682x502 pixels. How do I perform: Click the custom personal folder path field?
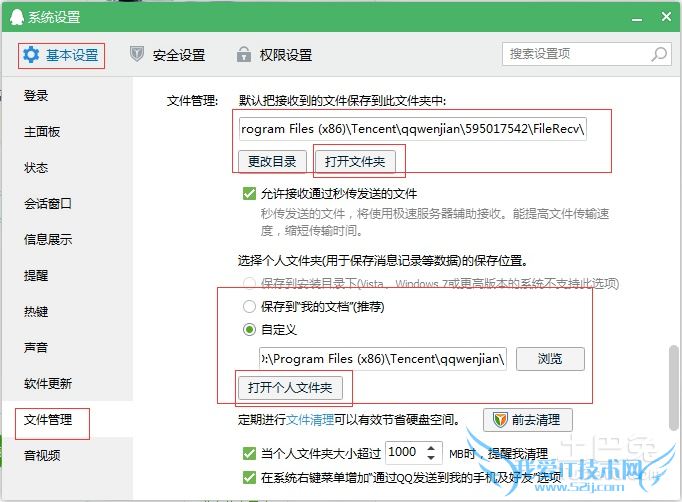(x=383, y=359)
